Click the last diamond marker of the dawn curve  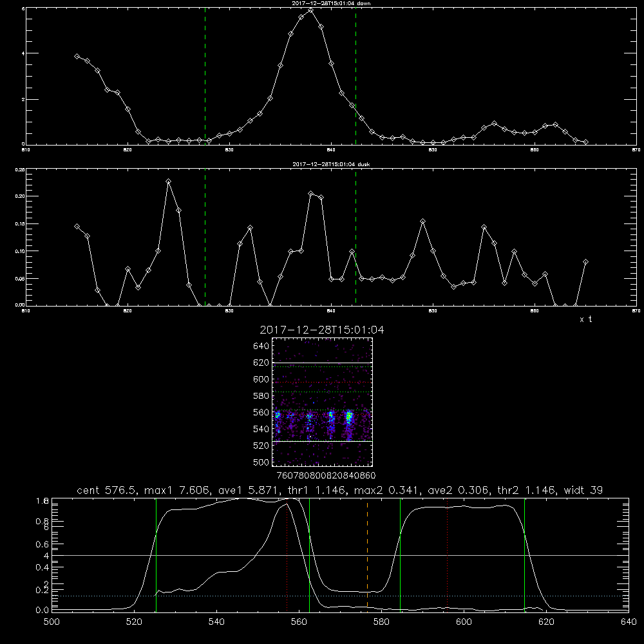[585, 142]
